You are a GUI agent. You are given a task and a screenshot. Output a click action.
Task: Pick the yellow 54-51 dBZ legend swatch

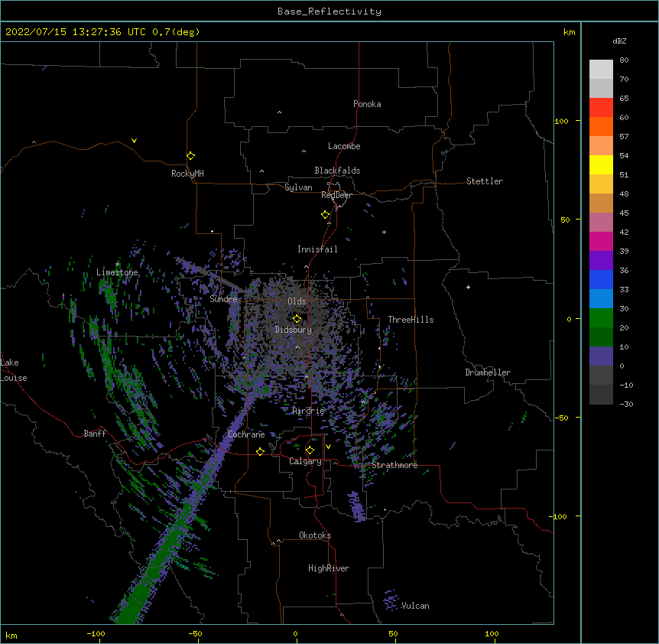pos(601,164)
